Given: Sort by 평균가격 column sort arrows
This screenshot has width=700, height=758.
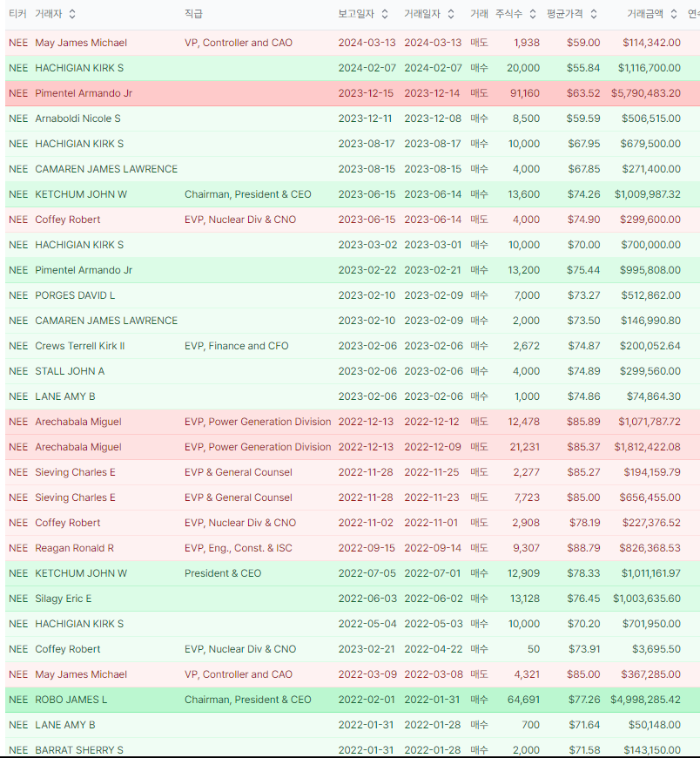Looking at the screenshot, I should [x=594, y=14].
